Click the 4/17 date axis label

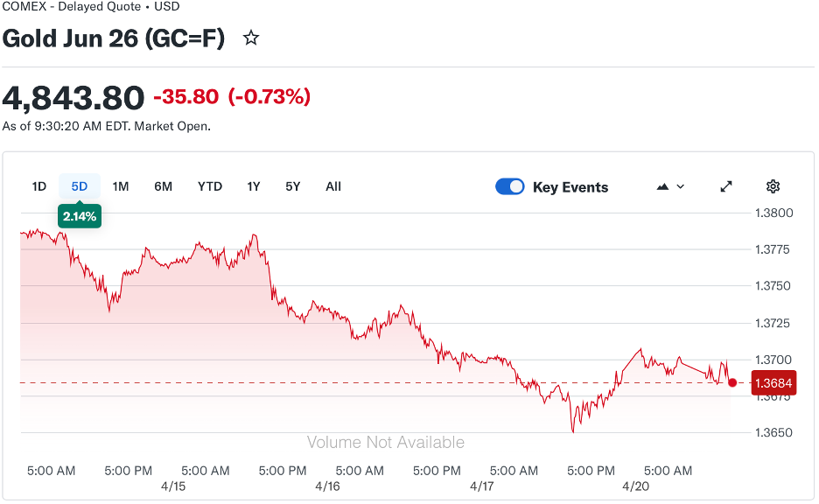[481, 485]
